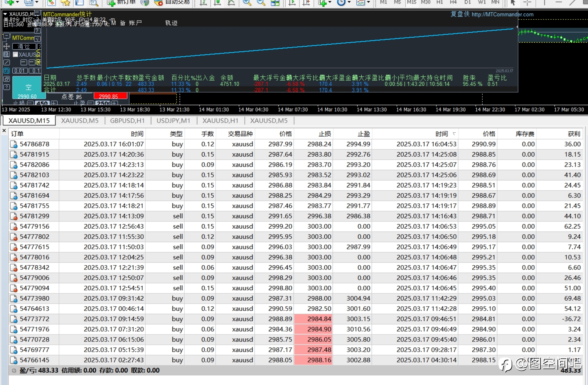Select the W1 timeframe button
This screenshot has width=588, height=385.
click(x=482, y=2)
